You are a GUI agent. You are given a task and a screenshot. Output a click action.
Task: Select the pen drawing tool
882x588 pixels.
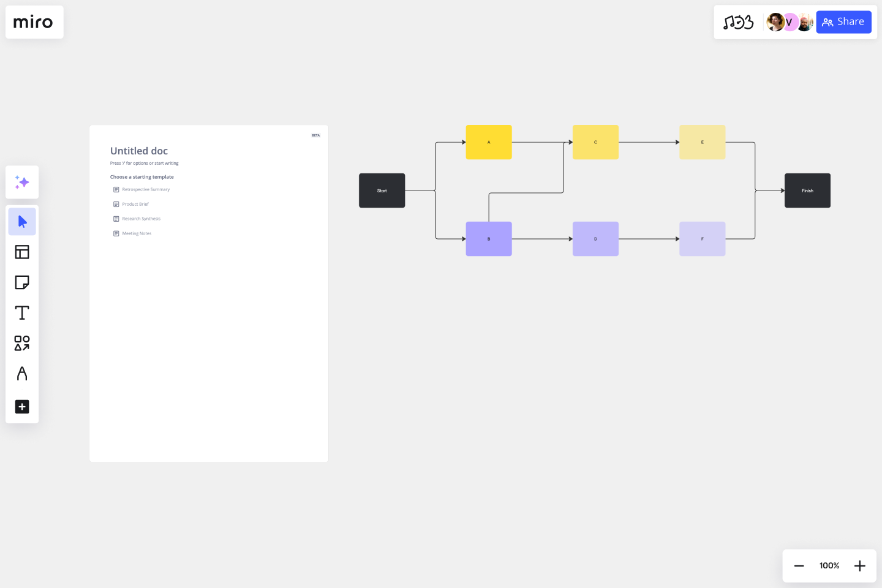pos(22,374)
